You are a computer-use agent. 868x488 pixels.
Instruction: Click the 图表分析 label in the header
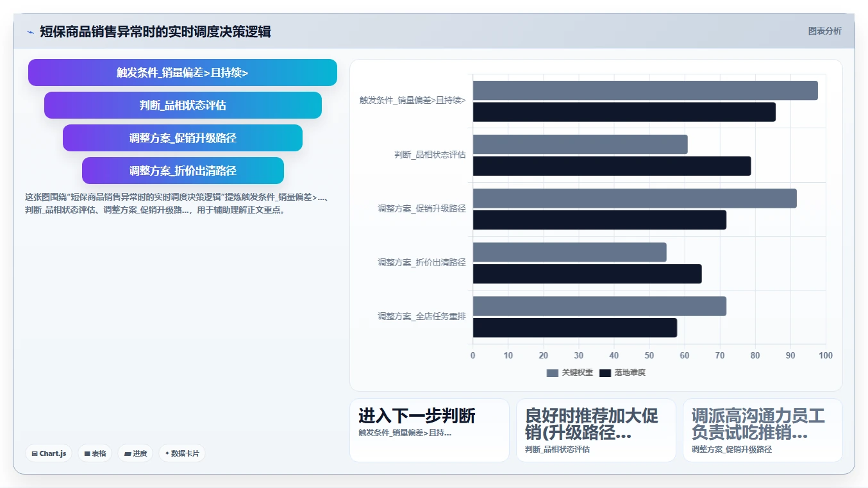(824, 31)
